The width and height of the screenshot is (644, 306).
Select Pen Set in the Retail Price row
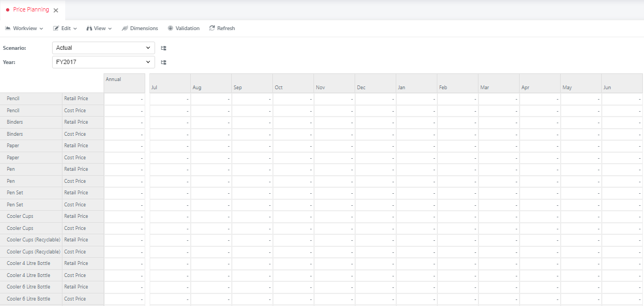31,193
